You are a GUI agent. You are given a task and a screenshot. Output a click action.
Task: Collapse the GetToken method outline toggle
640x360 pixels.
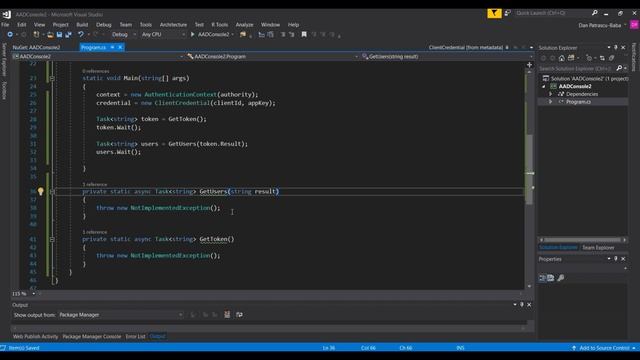(52, 239)
